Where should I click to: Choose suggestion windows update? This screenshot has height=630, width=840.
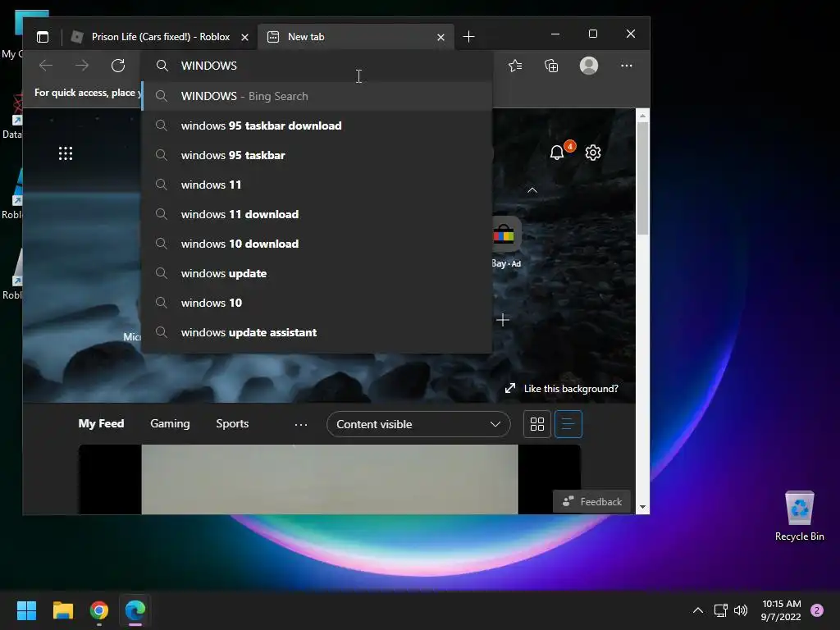click(317, 272)
